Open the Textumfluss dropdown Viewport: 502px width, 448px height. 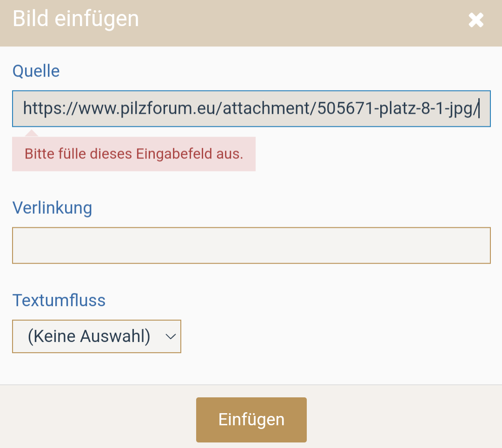pyautogui.click(x=96, y=336)
